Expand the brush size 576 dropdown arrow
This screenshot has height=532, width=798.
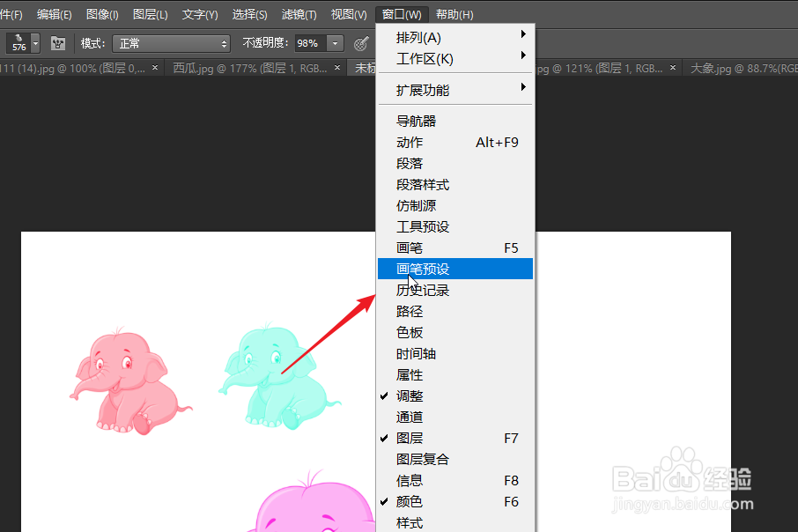pos(35,43)
